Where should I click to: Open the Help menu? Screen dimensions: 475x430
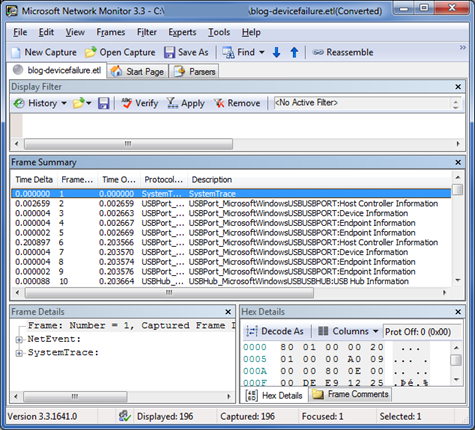(251, 32)
